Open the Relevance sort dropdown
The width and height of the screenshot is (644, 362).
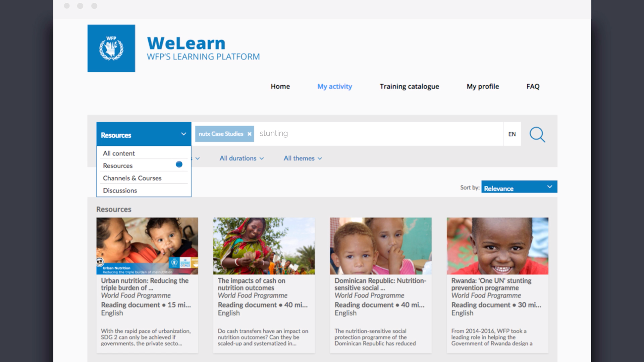(x=519, y=187)
